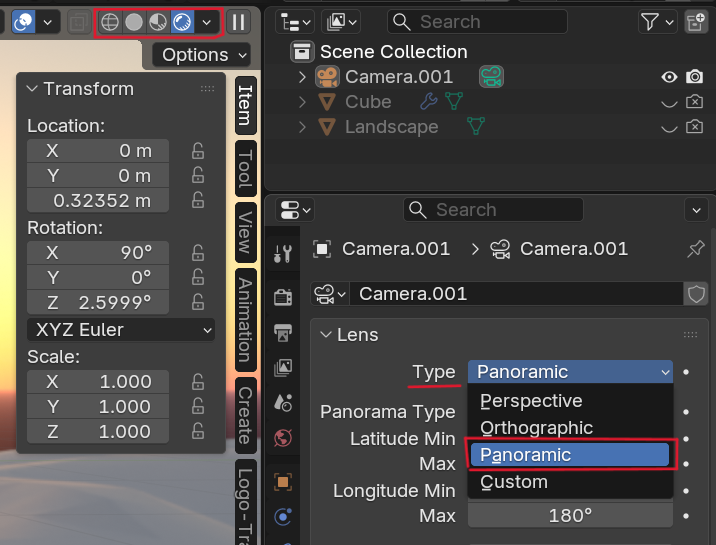Click the Options button in viewport header

(x=202, y=55)
